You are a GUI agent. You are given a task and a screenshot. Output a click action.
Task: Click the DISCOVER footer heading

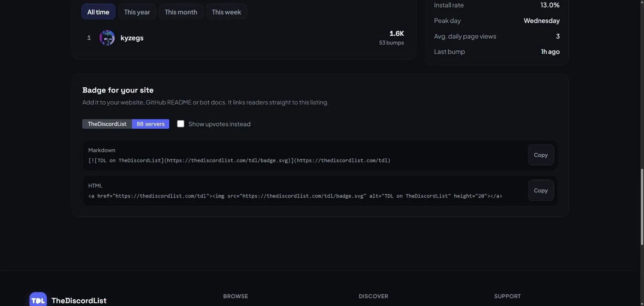click(x=373, y=296)
